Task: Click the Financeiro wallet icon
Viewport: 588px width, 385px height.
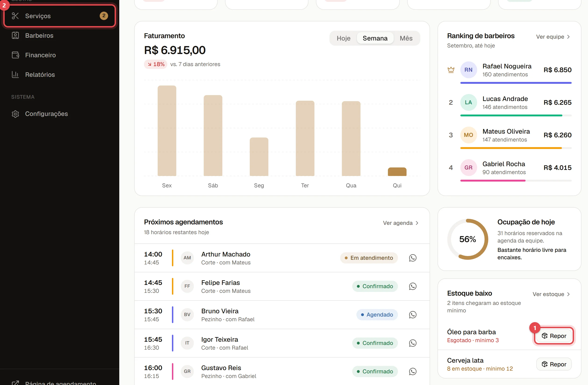Action: (15, 55)
